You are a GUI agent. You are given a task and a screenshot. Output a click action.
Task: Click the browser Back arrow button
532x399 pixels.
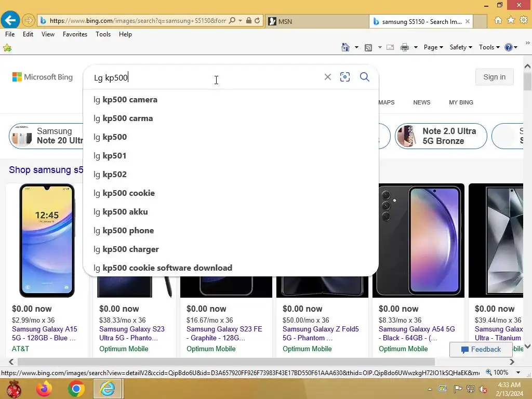10,20
